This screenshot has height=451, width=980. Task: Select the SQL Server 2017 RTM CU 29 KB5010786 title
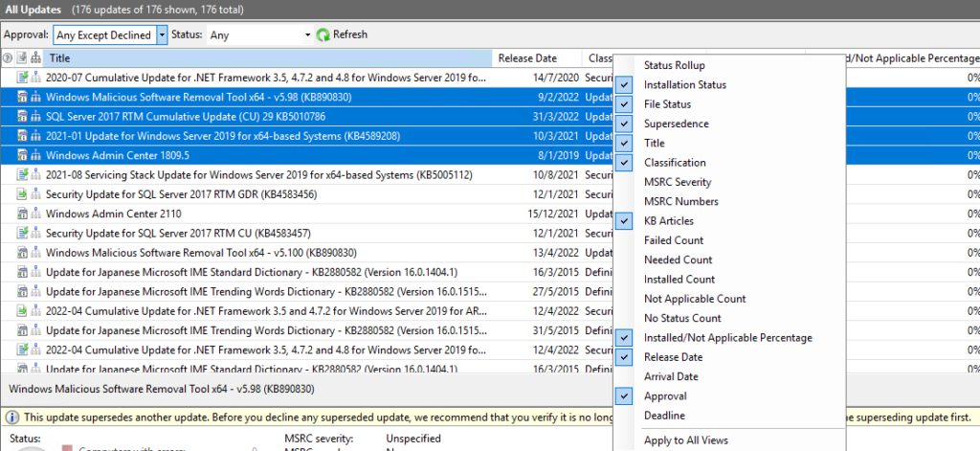(x=186, y=117)
